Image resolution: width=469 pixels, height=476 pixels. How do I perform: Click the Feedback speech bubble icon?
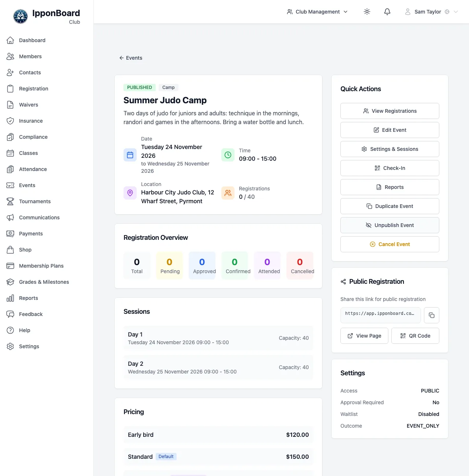[x=10, y=314]
